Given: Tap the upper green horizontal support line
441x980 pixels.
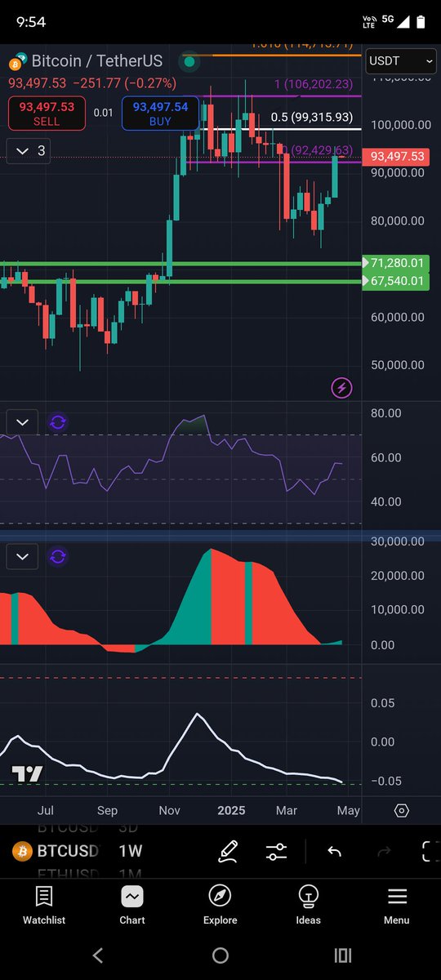Looking at the screenshot, I should tap(180, 263).
